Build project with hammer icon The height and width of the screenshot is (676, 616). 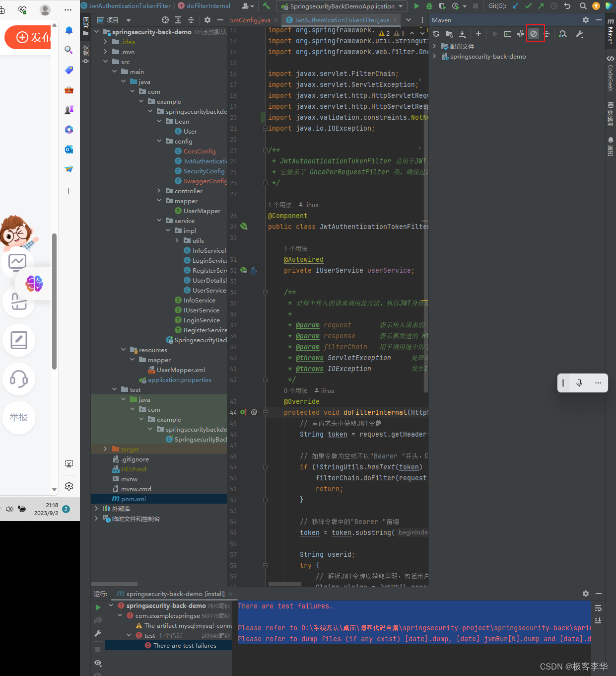267,6
